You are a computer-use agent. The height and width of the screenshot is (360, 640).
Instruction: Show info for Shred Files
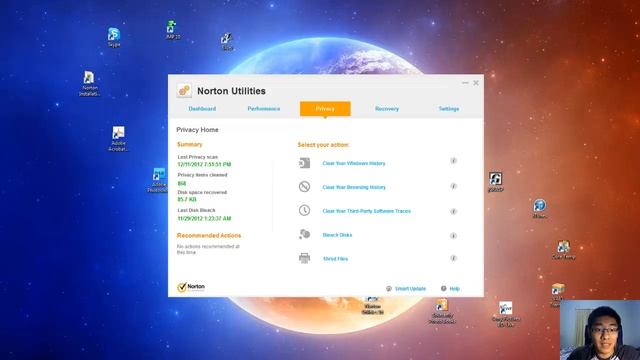(x=453, y=258)
